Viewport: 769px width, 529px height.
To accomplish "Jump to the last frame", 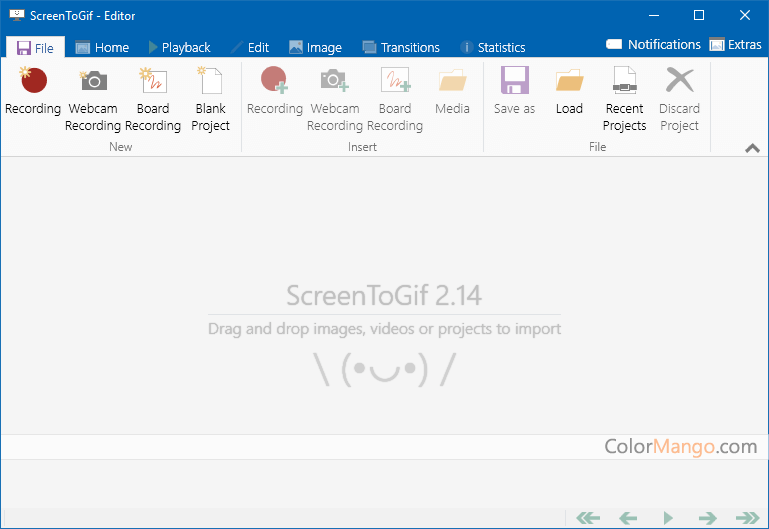I will pyautogui.click(x=747, y=518).
